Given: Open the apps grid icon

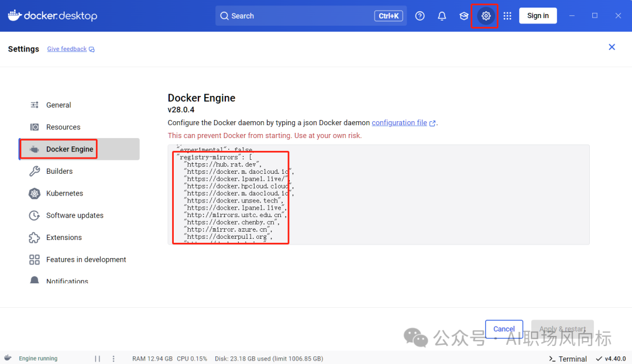Looking at the screenshot, I should pos(507,16).
